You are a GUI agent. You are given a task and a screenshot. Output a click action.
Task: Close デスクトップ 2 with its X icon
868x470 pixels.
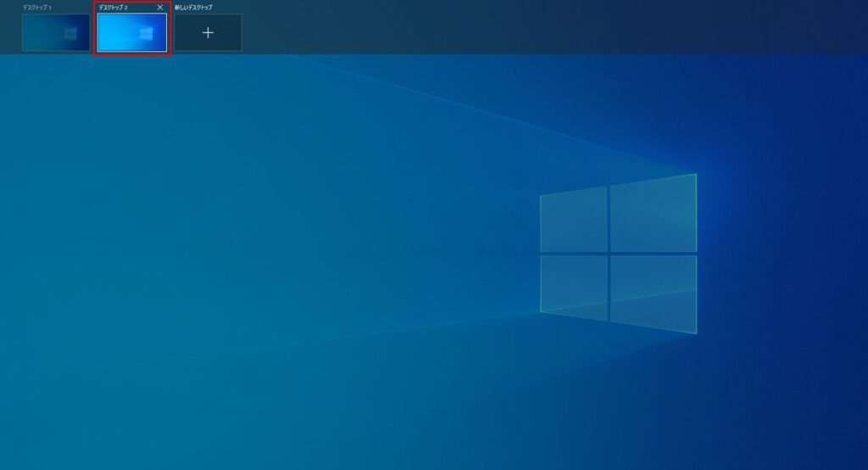pos(160,7)
